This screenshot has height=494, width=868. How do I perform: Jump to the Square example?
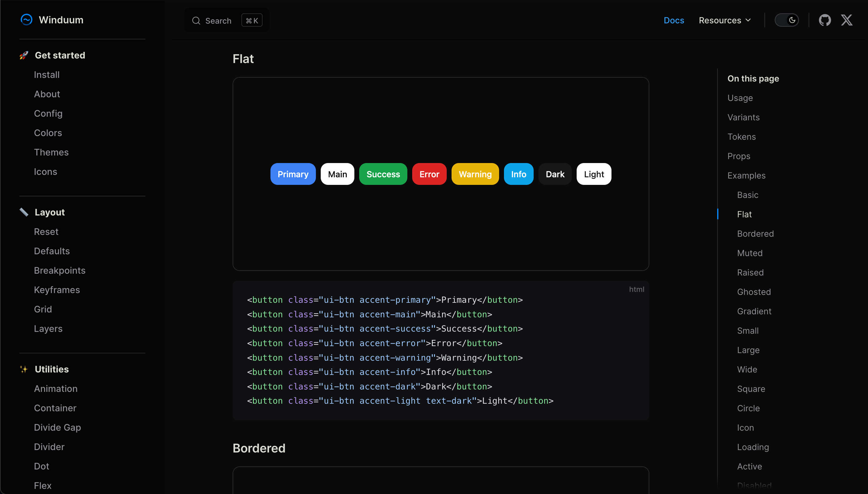(x=751, y=389)
